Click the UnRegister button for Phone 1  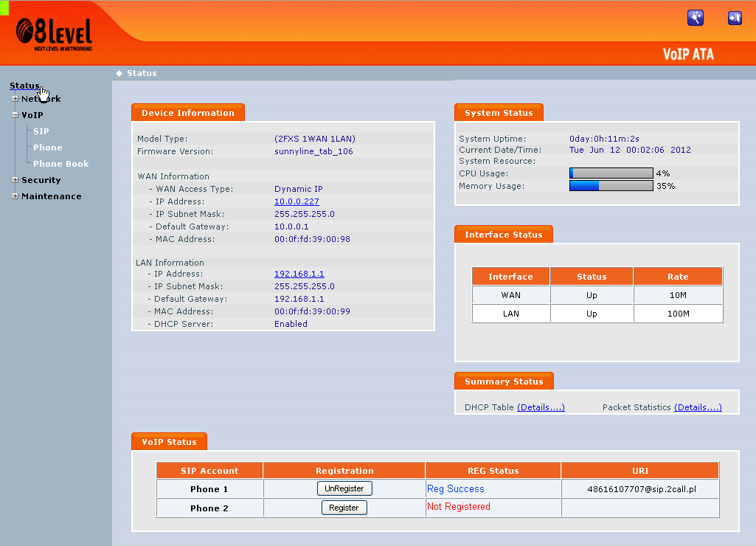coord(344,488)
